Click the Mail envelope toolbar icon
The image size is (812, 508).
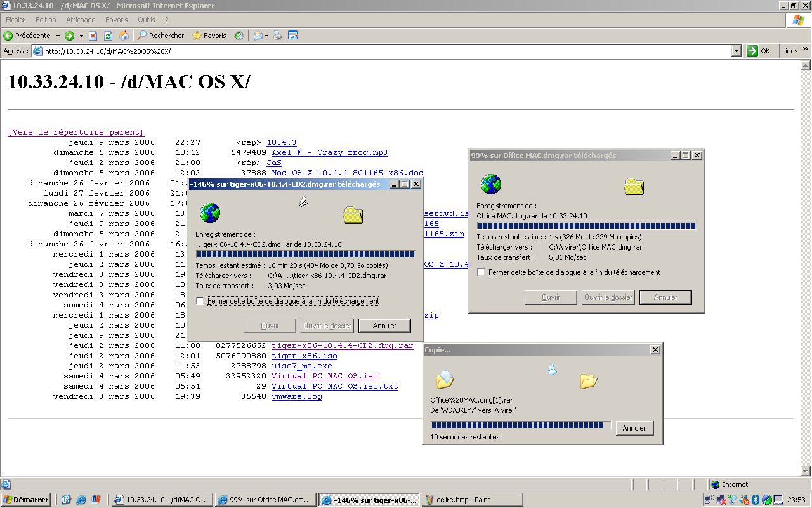coord(258,36)
